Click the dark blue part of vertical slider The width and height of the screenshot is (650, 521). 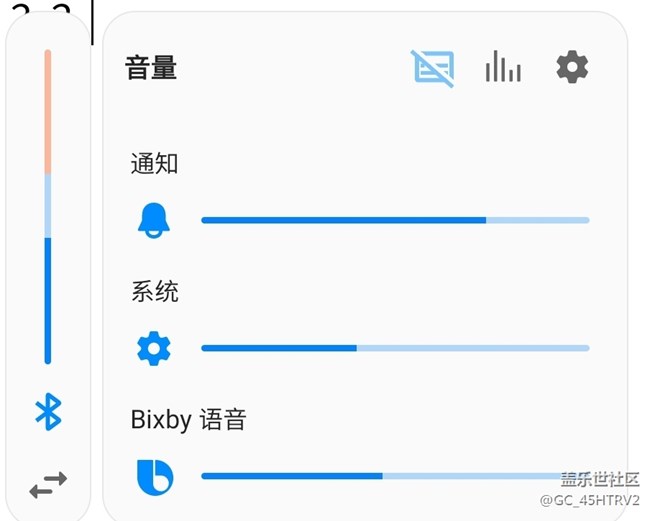pos(48,300)
